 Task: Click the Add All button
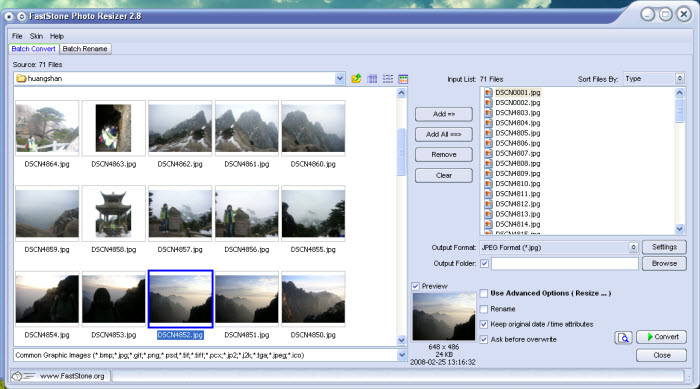click(x=444, y=134)
